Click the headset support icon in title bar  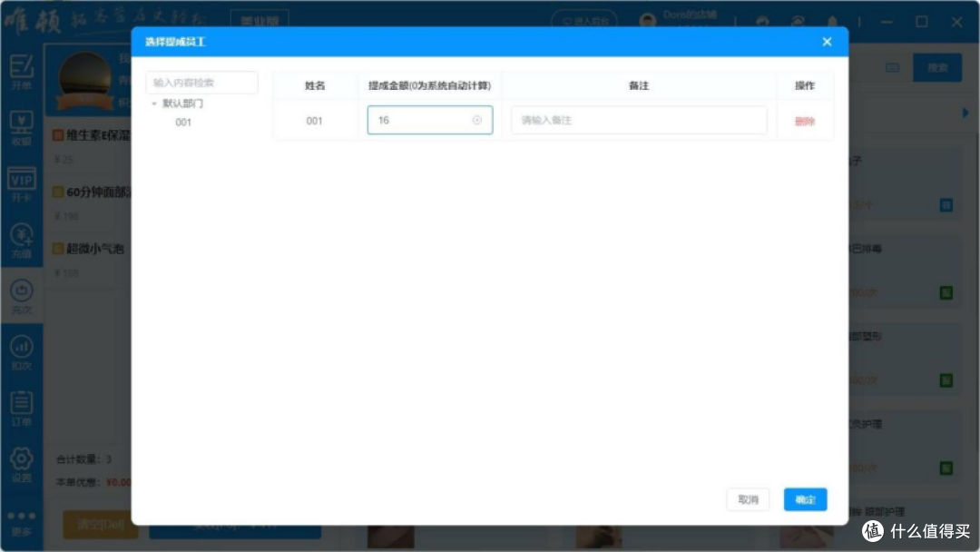pos(762,22)
